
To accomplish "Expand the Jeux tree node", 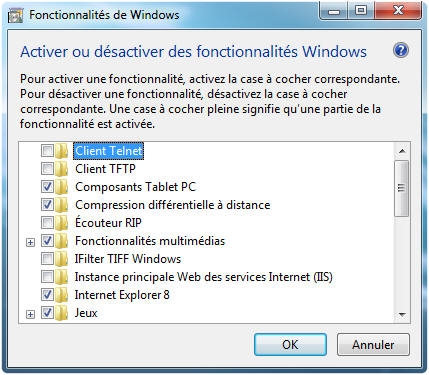I will point(30,314).
